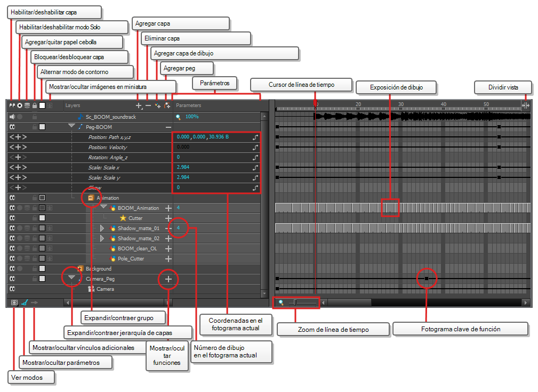Select the Position: Velocity function row

click(x=107, y=148)
